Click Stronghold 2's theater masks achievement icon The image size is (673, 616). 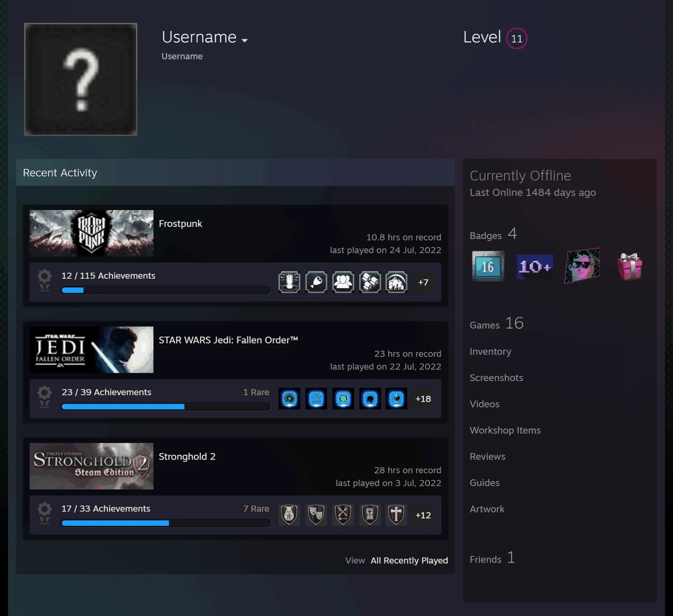(x=316, y=515)
